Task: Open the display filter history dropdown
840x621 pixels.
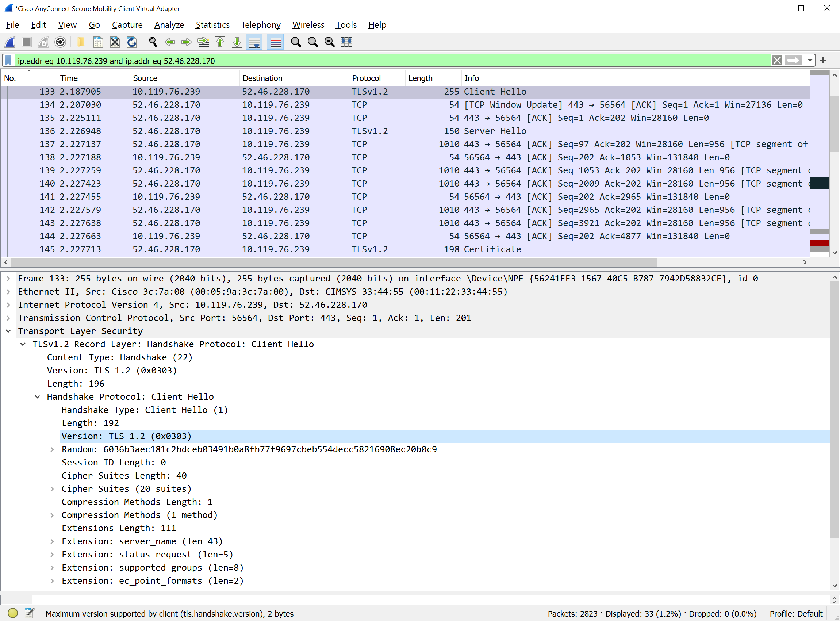Action: click(810, 61)
